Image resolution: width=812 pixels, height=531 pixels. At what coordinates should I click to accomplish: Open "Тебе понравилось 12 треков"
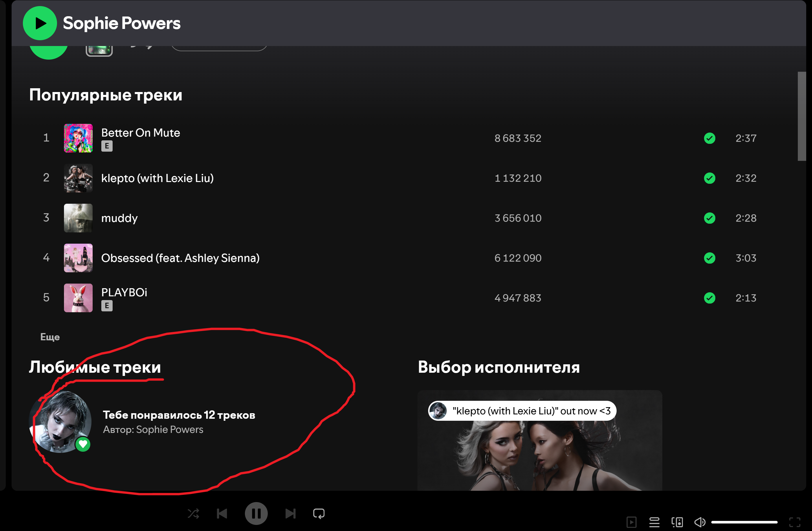click(x=179, y=415)
